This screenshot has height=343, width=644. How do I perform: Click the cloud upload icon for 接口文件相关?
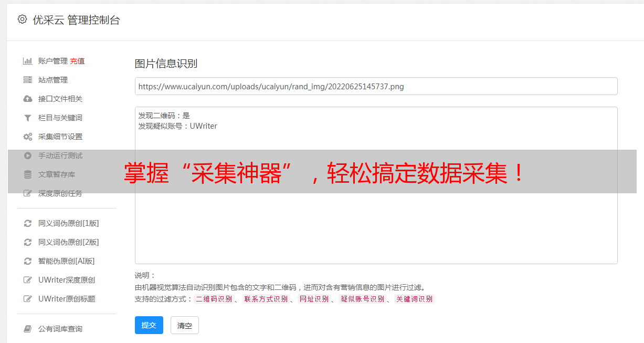click(x=28, y=99)
